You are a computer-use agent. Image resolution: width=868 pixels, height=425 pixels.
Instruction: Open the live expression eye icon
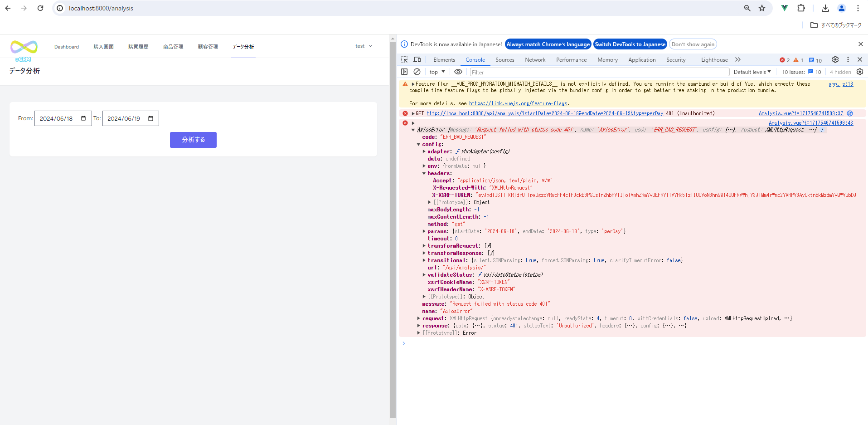(458, 72)
